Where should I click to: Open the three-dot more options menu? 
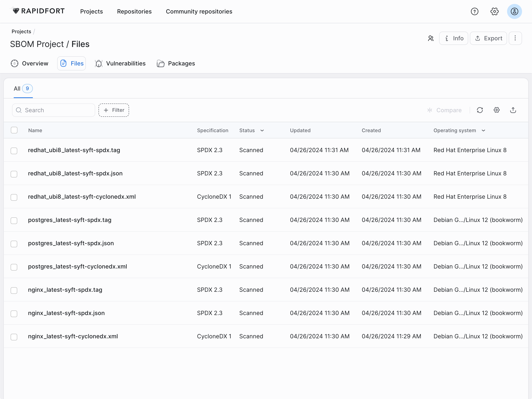click(515, 38)
